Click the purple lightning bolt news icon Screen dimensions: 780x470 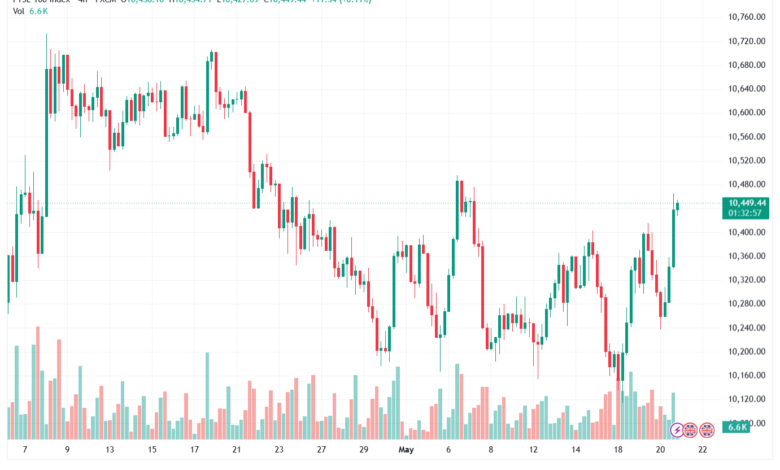coord(677,430)
